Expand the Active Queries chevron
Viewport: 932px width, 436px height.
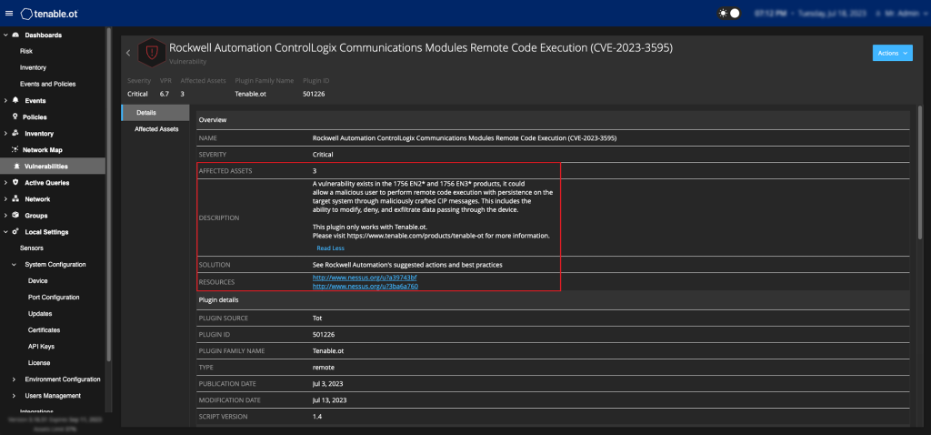(5, 183)
